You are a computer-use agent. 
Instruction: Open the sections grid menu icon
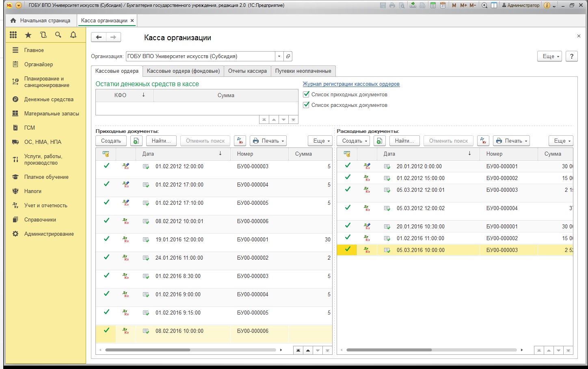click(13, 35)
